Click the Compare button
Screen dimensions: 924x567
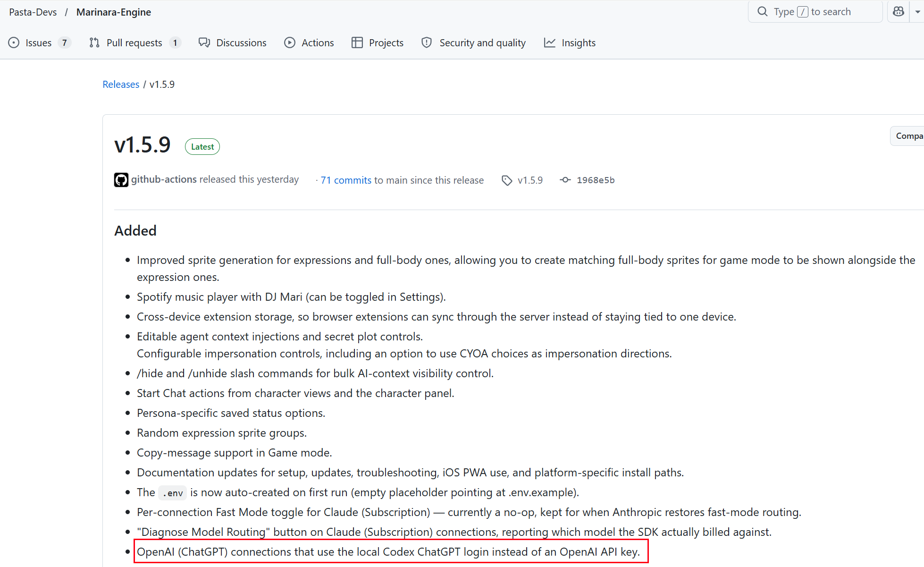pyautogui.click(x=908, y=136)
